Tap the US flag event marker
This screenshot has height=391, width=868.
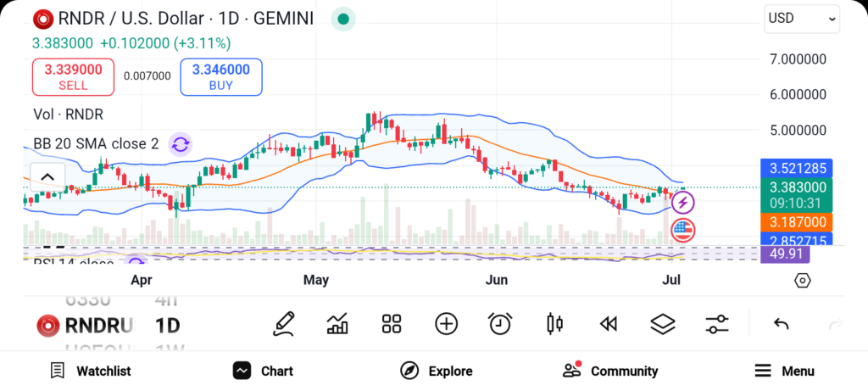[683, 230]
